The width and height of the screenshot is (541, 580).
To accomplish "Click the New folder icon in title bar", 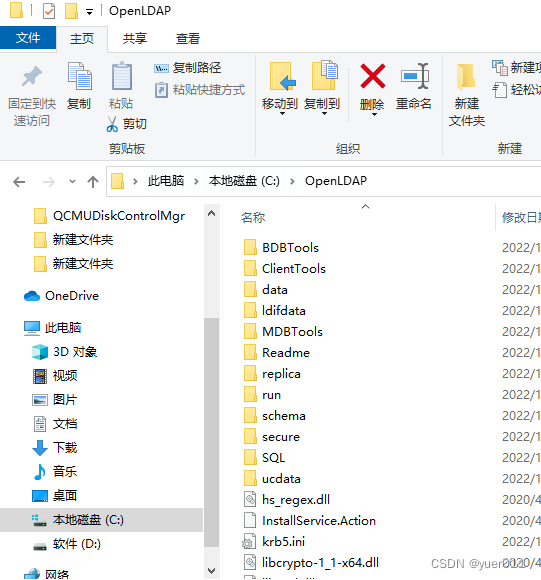I will point(71,11).
